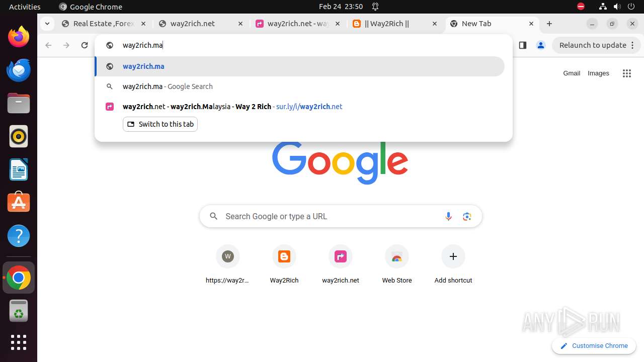The width and height of the screenshot is (644, 362).
Task: Open clock calendar Feb 24 23:50
Action: [x=341, y=7]
